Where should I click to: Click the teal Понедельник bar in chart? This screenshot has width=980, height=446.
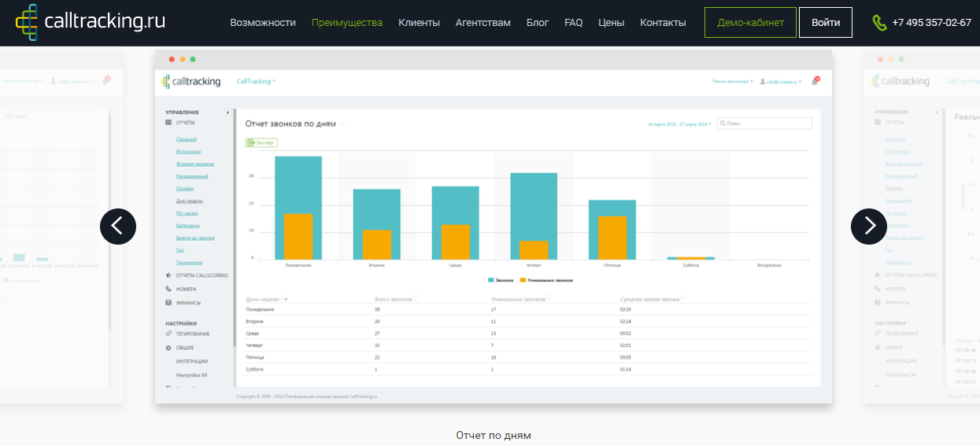click(298, 182)
